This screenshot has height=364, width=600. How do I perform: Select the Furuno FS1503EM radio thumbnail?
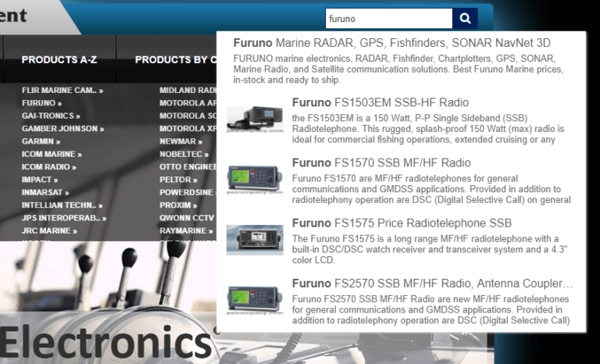[255, 119]
